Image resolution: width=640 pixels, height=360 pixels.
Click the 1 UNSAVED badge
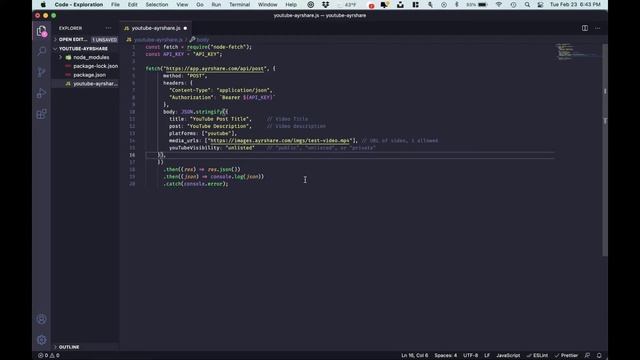[104, 40]
